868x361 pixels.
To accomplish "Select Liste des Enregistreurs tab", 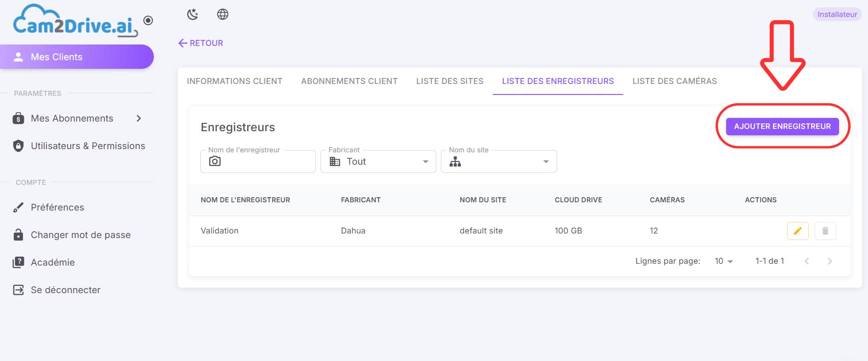I will coord(558,81).
